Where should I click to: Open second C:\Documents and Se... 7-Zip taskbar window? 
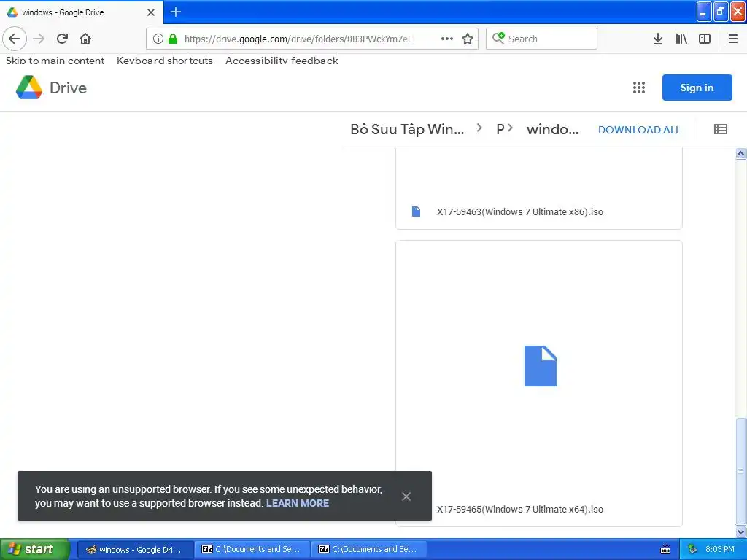coord(369,549)
